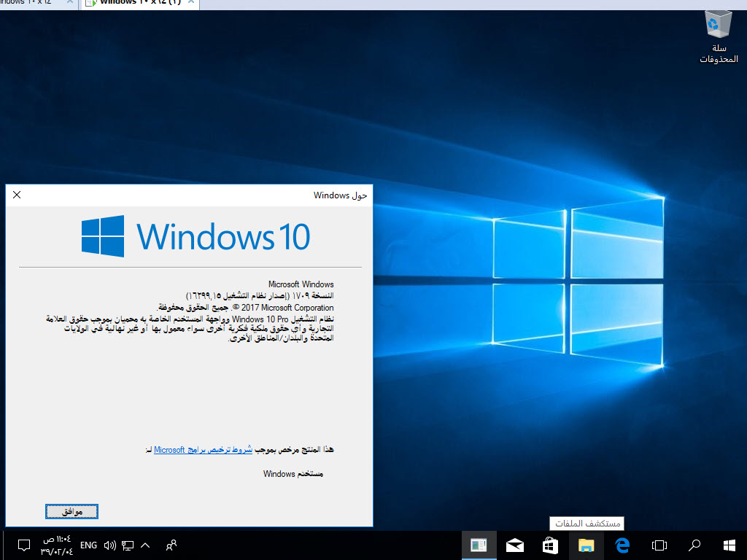Launch Microsoft Edge from taskbar

point(622,545)
